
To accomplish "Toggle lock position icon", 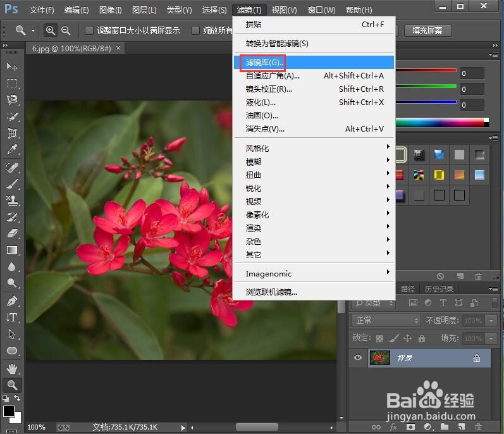I will pos(408,338).
